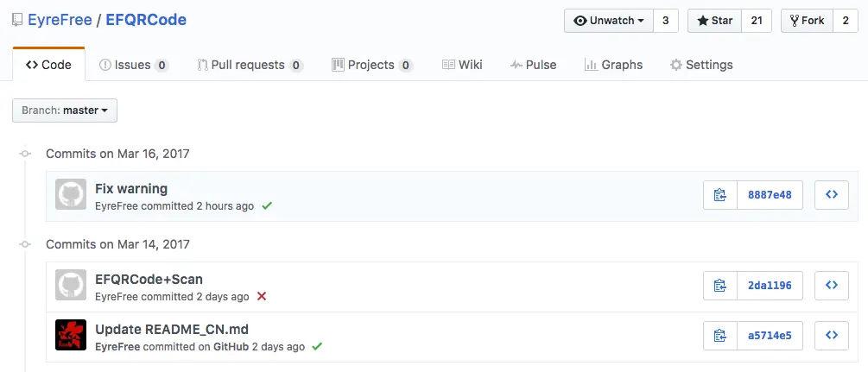Viewport: 868px width, 372px height.
Task: Browse repository at EFQRCode+Scan commit
Action: coord(832,285)
